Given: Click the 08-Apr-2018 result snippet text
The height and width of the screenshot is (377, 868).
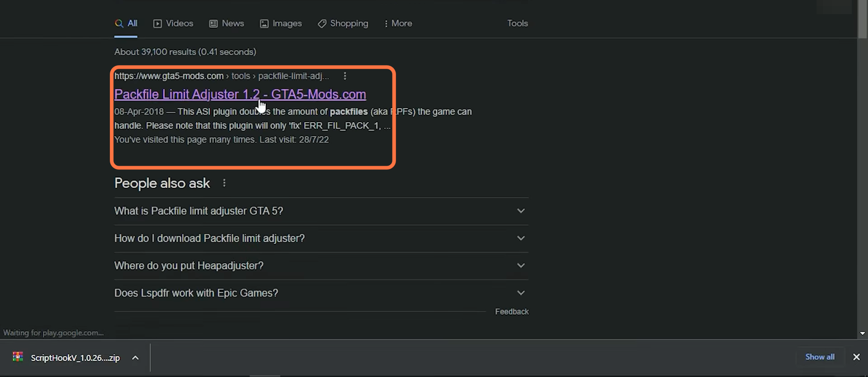Looking at the screenshot, I should click(x=293, y=119).
